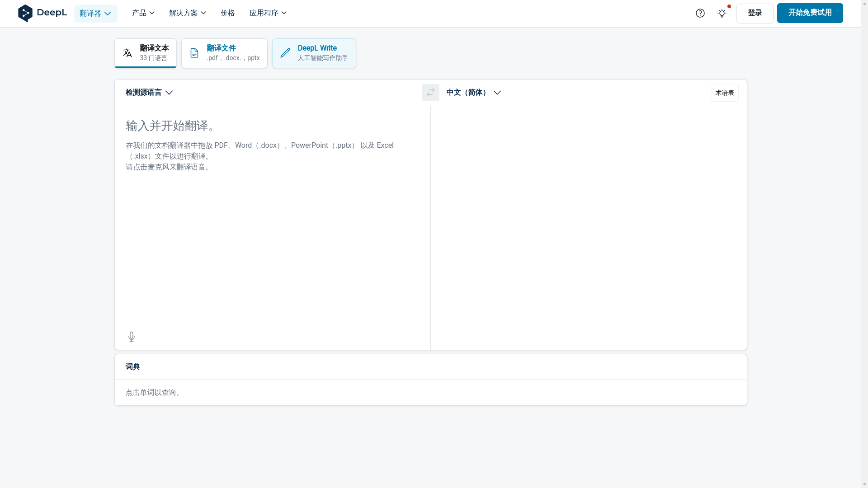Open the 术语表 glossary button

pyautogui.click(x=725, y=93)
